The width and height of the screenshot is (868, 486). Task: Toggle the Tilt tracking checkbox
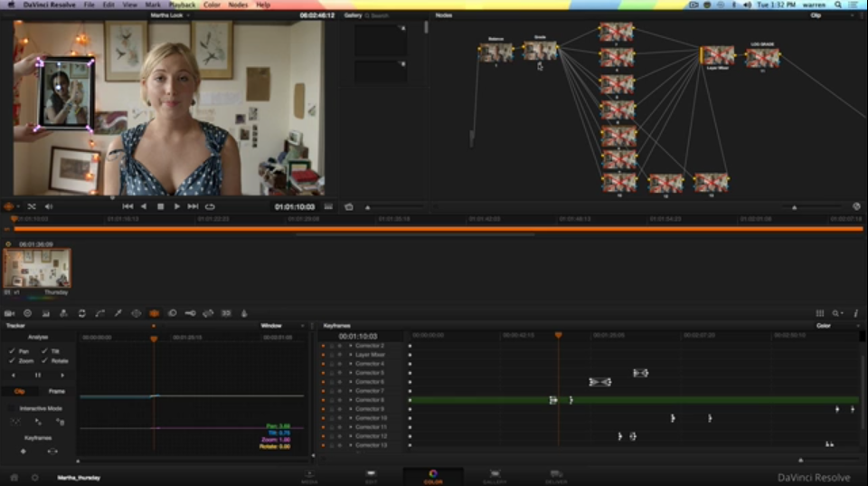(44, 351)
